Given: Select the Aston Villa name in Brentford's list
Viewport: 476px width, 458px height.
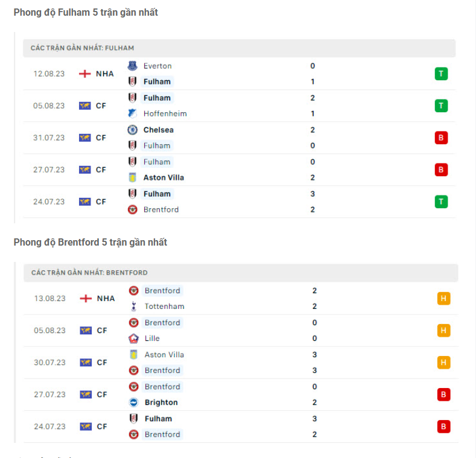Looking at the screenshot, I should point(164,355).
